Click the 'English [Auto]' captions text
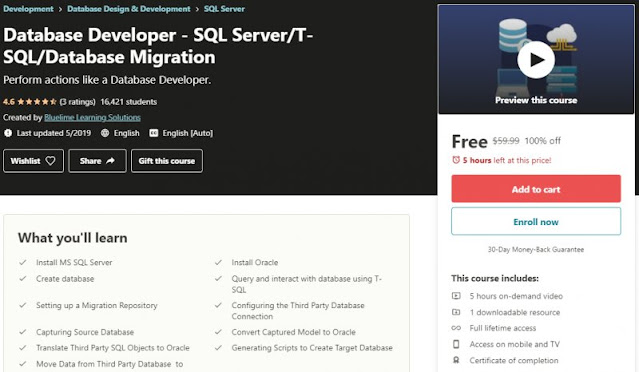The image size is (639, 372). (x=187, y=133)
